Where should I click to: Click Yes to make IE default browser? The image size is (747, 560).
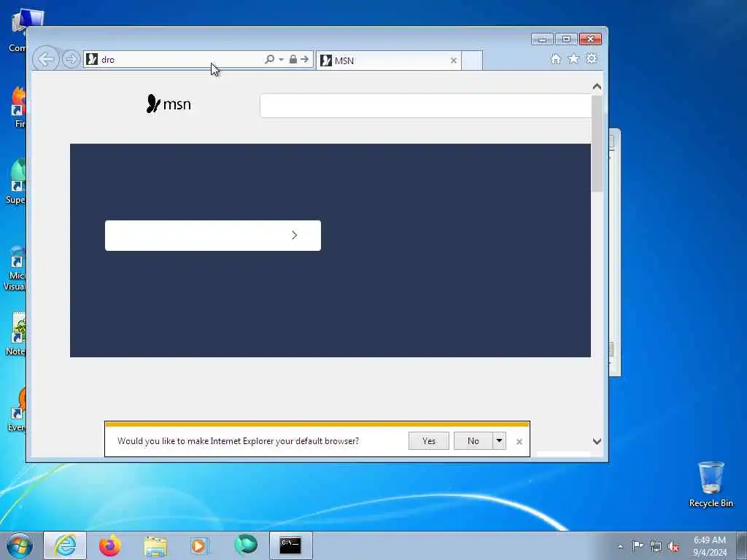429,441
